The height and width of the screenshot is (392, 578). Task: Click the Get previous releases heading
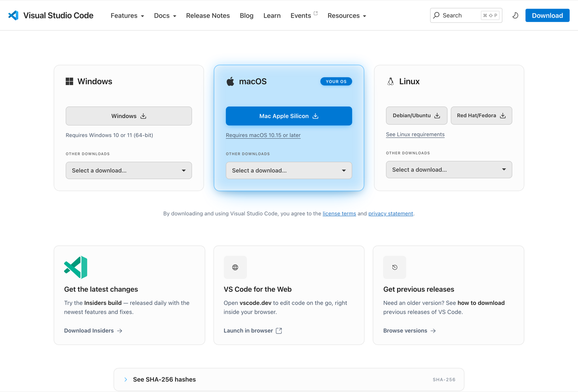[x=418, y=289]
